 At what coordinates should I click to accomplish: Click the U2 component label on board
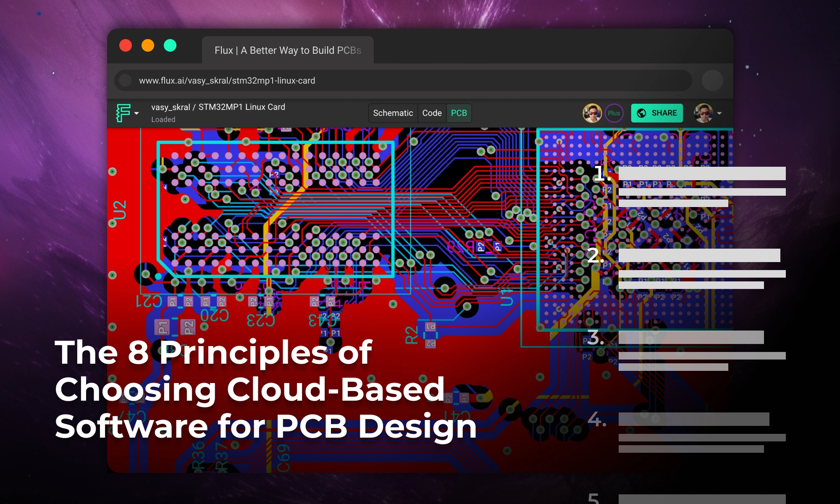(x=120, y=210)
